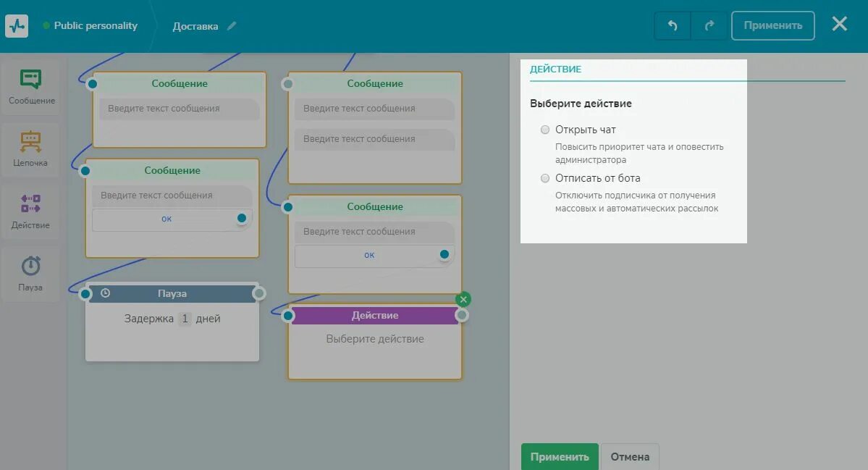Click the message text field in the top-left Сообщение node
Image resolution: width=868 pixels, height=470 pixels.
[180, 109]
